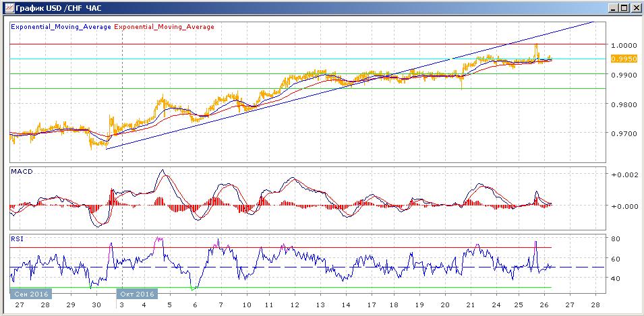Click date 7 on the time axis
The height and width of the screenshot is (316, 644).
pyautogui.click(x=221, y=306)
